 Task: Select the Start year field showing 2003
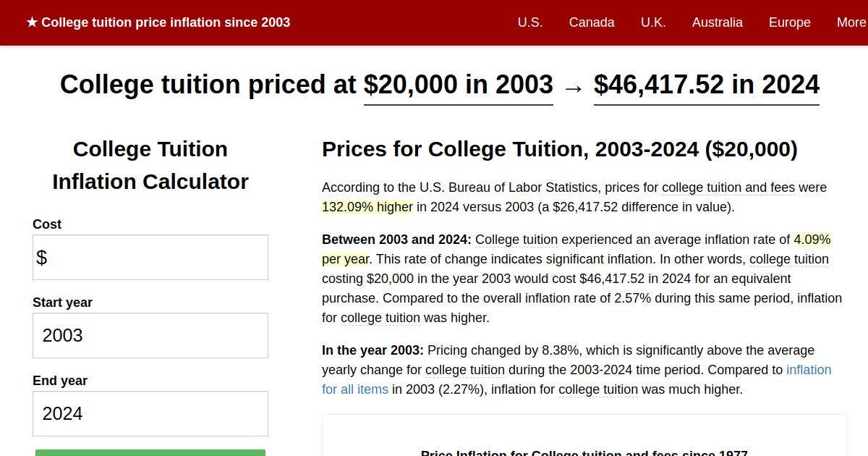point(150,335)
